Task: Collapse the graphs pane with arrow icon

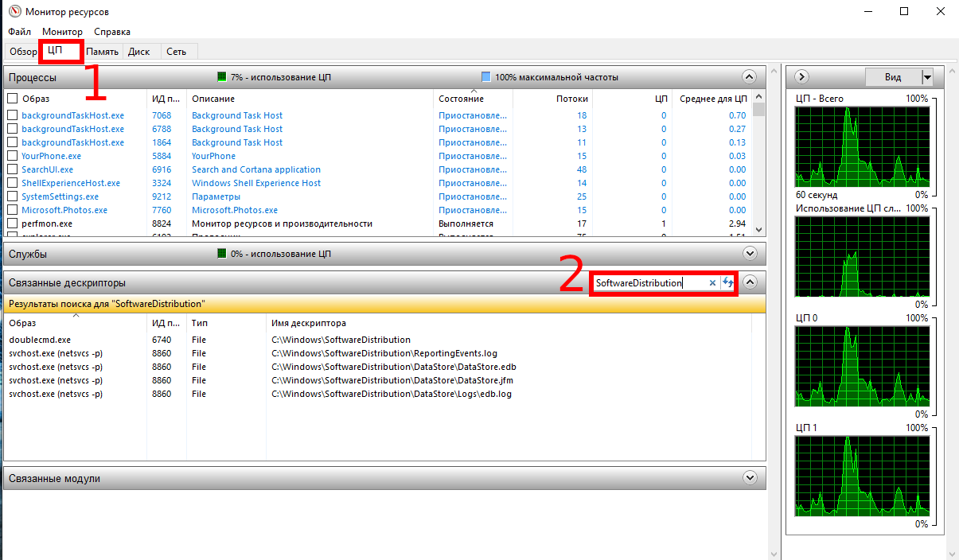Action: tap(802, 77)
